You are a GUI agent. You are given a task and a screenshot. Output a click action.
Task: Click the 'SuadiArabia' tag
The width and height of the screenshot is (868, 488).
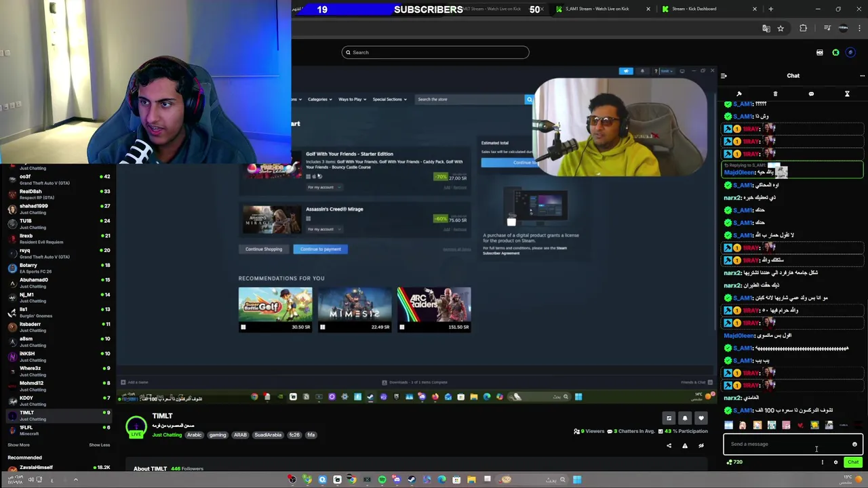coord(268,435)
